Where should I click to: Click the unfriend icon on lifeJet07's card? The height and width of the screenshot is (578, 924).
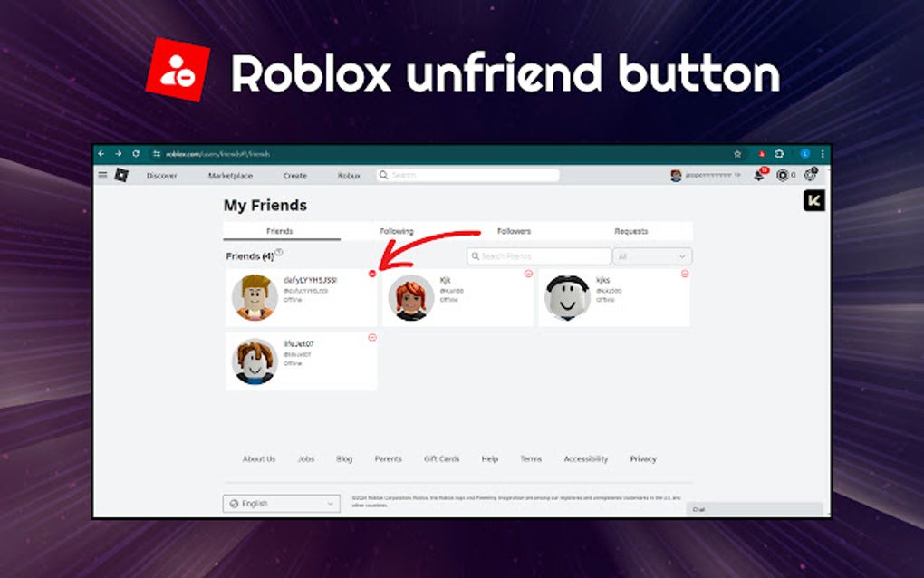pyautogui.click(x=372, y=337)
